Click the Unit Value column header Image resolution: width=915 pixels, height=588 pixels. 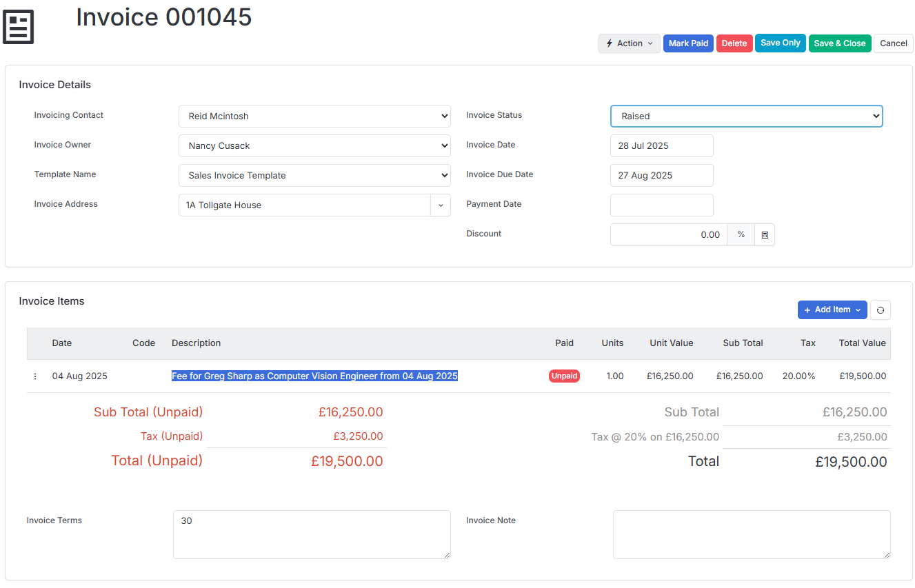point(672,343)
